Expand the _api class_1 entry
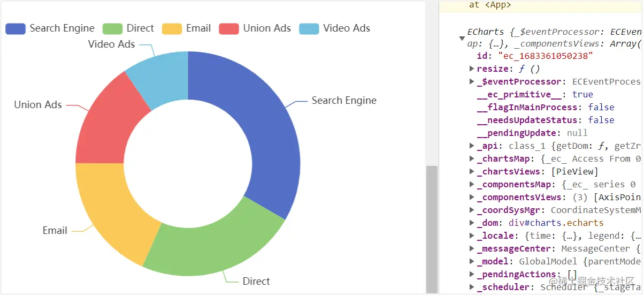This screenshot has height=296, width=644. [x=472, y=146]
